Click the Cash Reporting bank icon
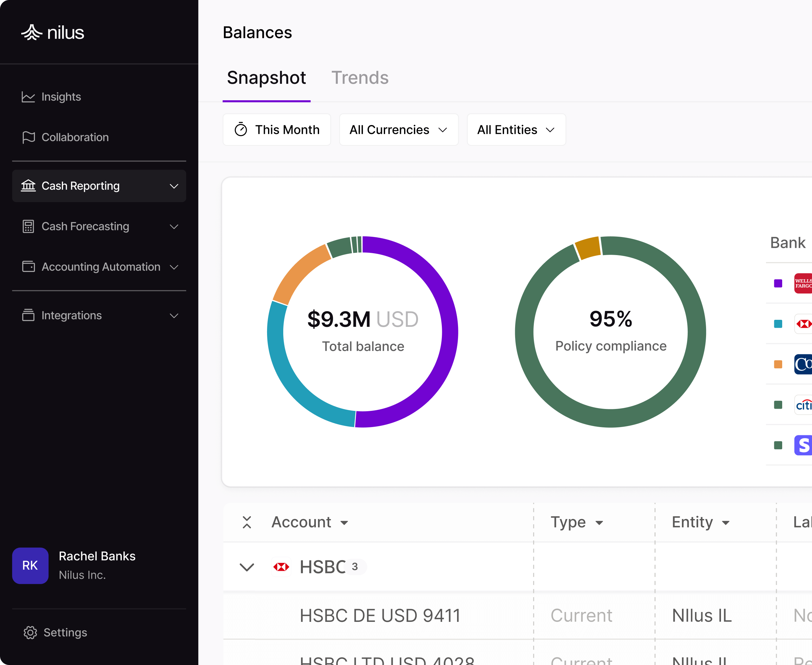This screenshot has height=665, width=812. click(x=28, y=186)
